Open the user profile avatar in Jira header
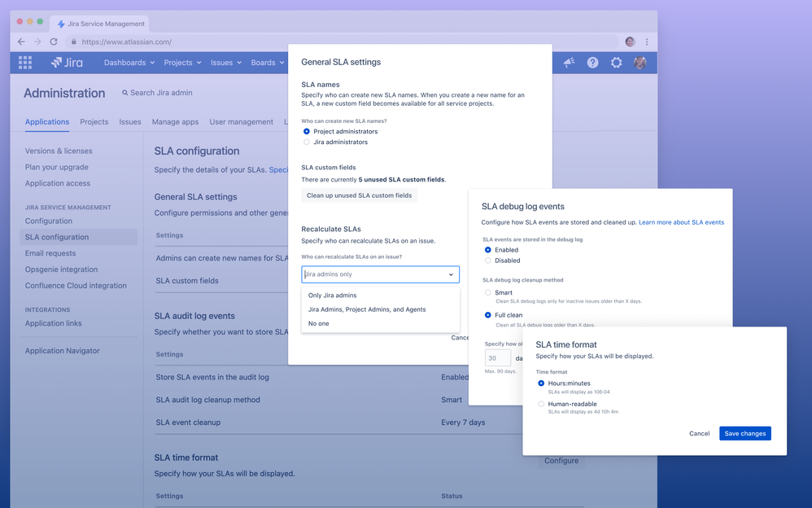This screenshot has height=508, width=812. point(640,63)
